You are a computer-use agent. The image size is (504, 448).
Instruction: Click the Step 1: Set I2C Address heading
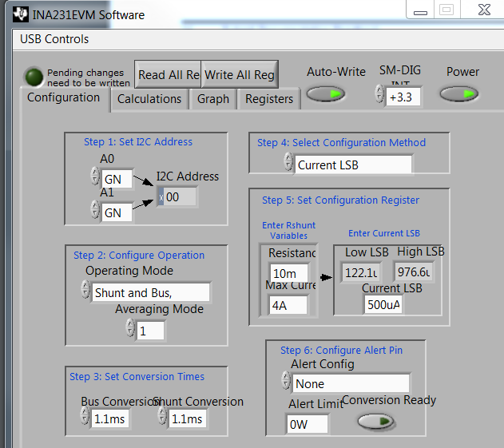(x=138, y=141)
